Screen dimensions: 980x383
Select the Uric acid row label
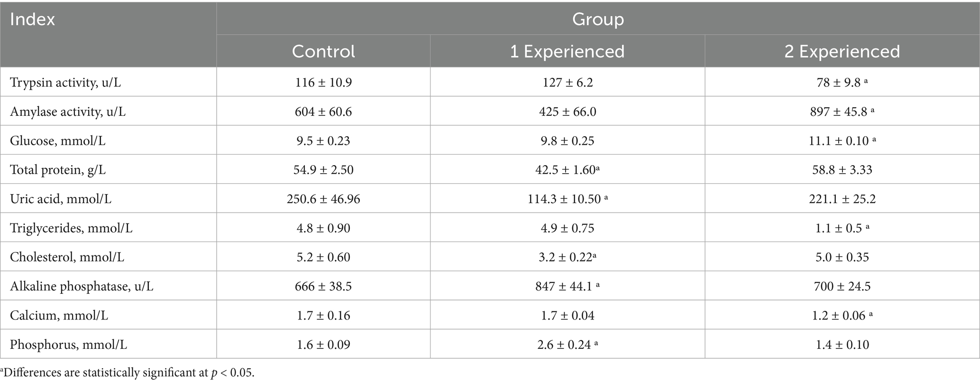61,199
